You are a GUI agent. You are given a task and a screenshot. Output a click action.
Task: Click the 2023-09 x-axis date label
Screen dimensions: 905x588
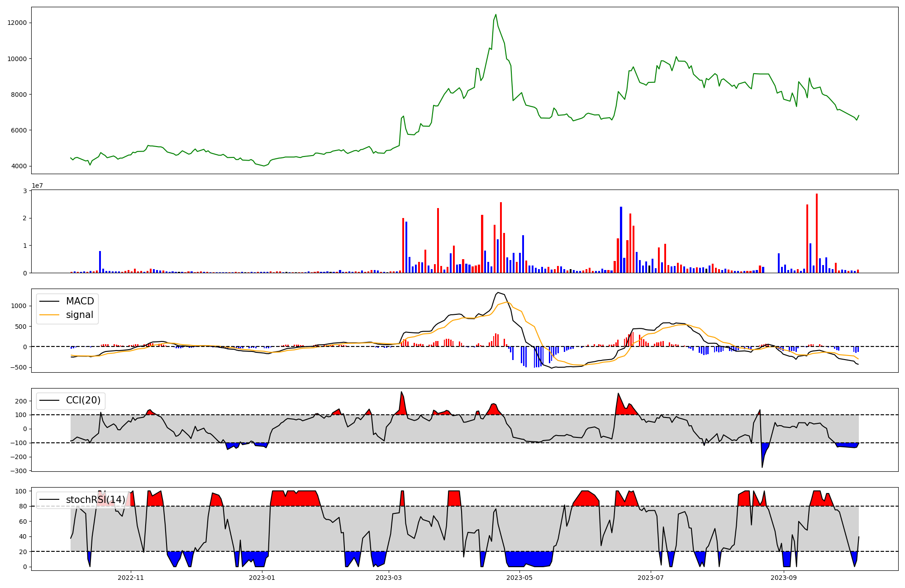click(x=784, y=578)
